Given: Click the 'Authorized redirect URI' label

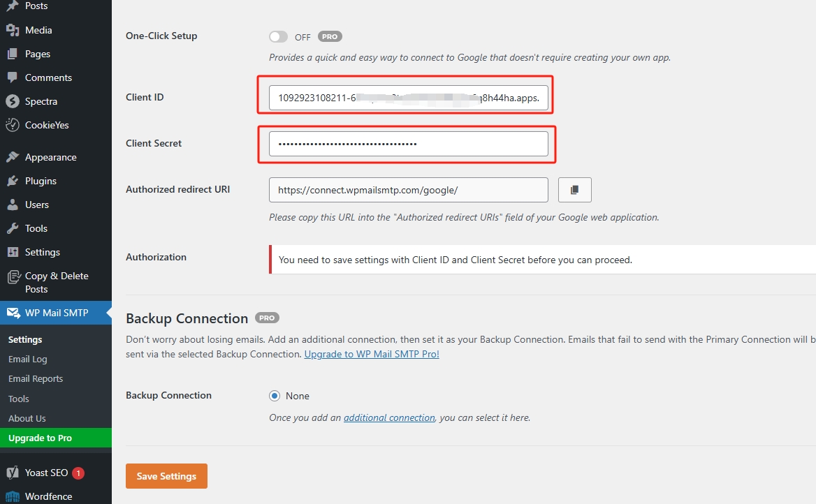Looking at the screenshot, I should coord(178,189).
